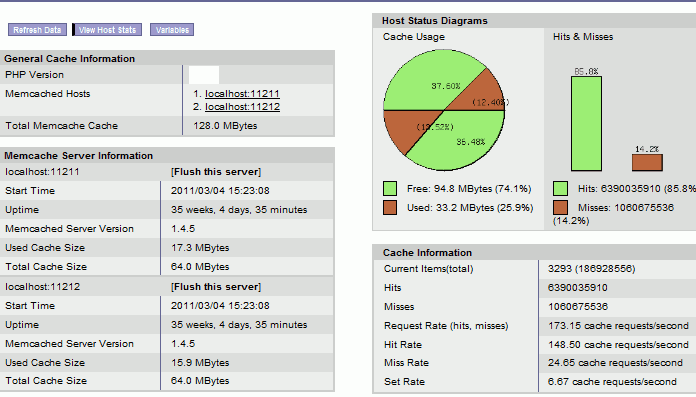Click the Hits & Misses diagram title
This screenshot has width=696, height=397.
coord(583,37)
